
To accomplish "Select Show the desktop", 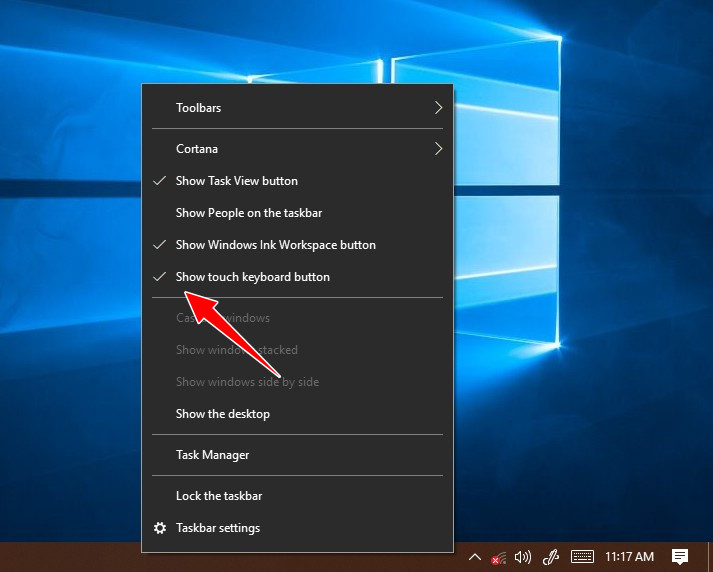I will (223, 414).
